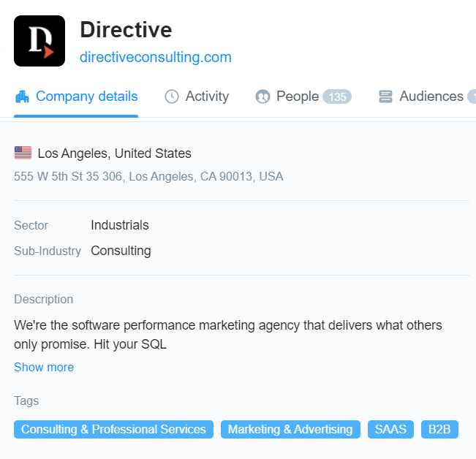Switch to the Activity tab
The width and height of the screenshot is (476, 459).
coord(207,96)
